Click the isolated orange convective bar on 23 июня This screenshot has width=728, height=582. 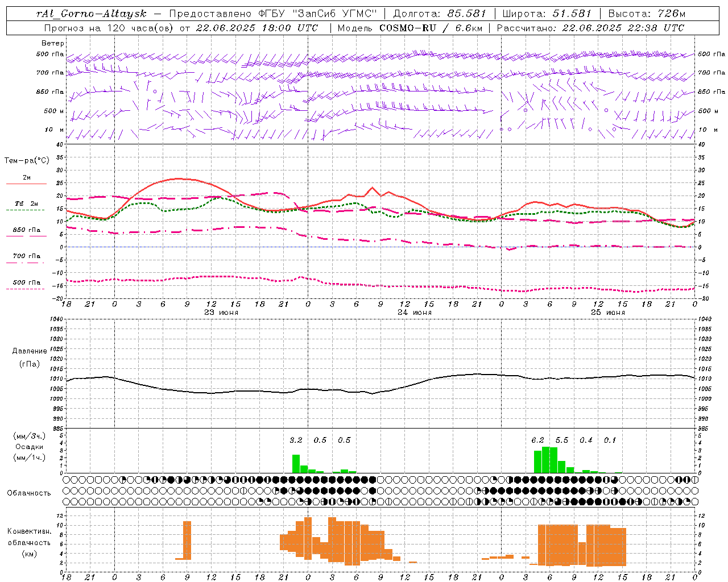coord(187,541)
